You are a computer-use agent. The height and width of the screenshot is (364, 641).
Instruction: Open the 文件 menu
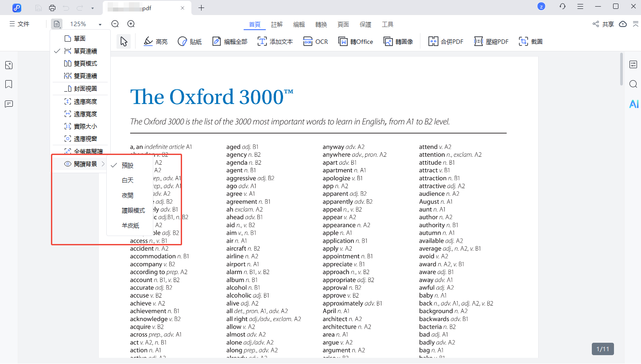(19, 24)
